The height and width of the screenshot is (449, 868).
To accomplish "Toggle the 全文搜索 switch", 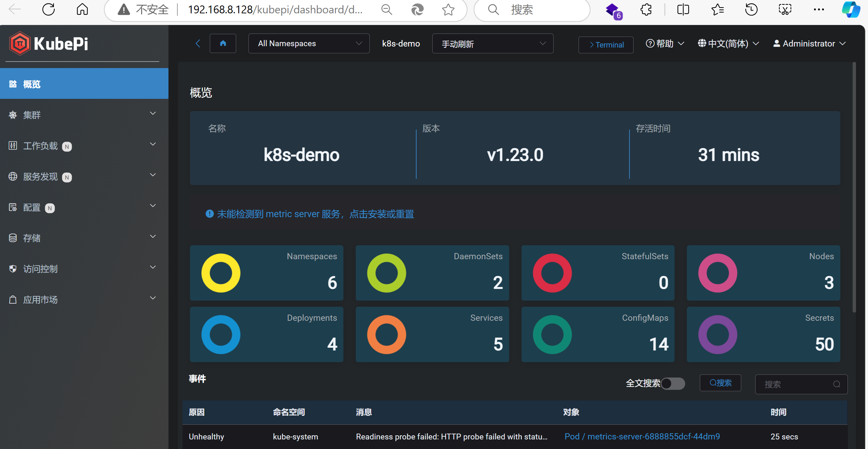I will [673, 383].
